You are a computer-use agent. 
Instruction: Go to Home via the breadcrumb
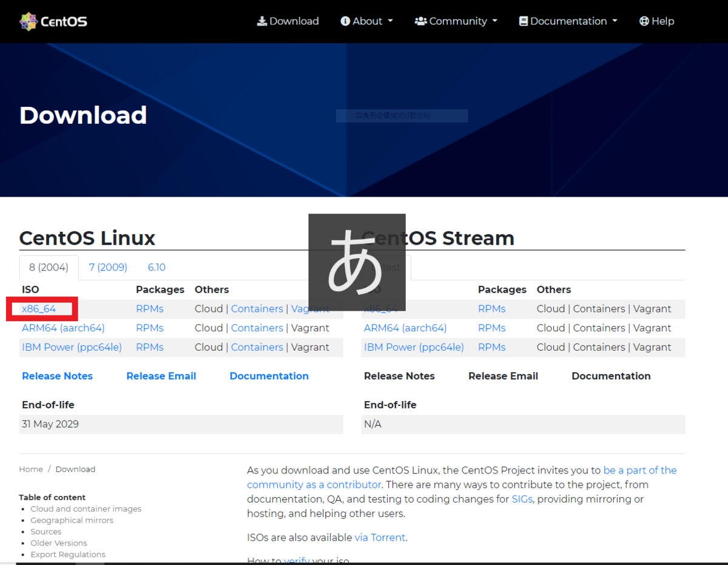pyautogui.click(x=31, y=469)
